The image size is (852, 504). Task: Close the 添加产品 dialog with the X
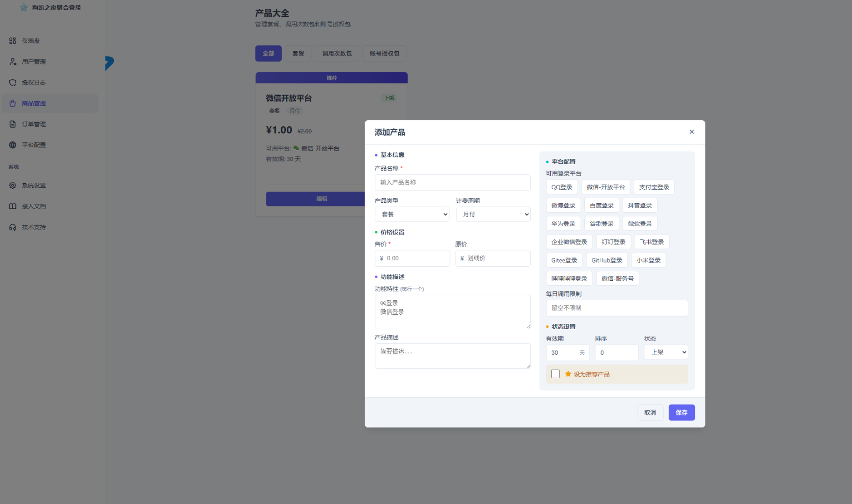click(692, 132)
